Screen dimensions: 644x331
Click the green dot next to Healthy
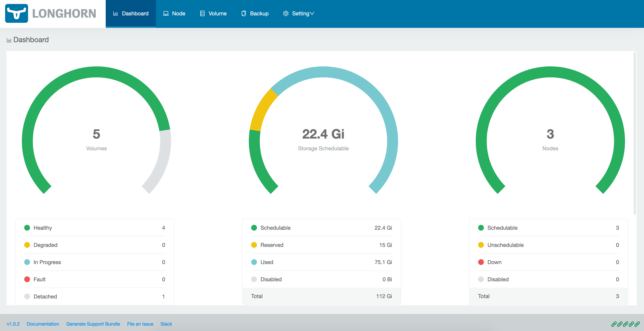pos(27,228)
